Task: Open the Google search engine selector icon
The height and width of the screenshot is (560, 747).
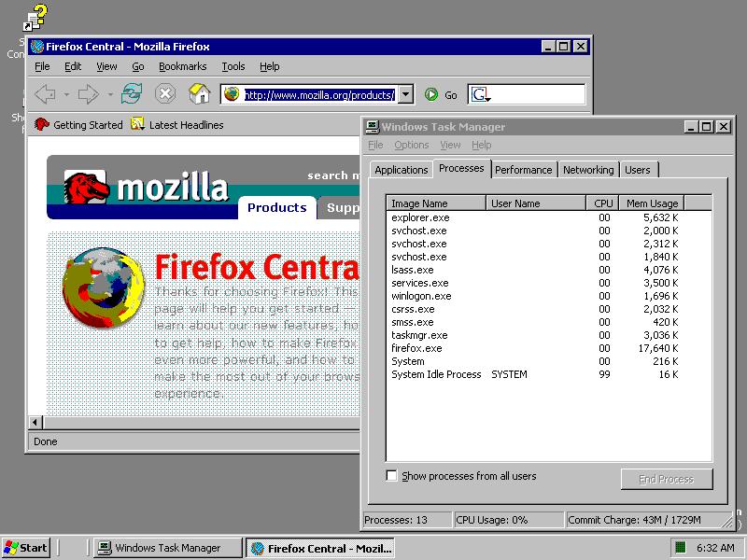Action: (x=480, y=95)
